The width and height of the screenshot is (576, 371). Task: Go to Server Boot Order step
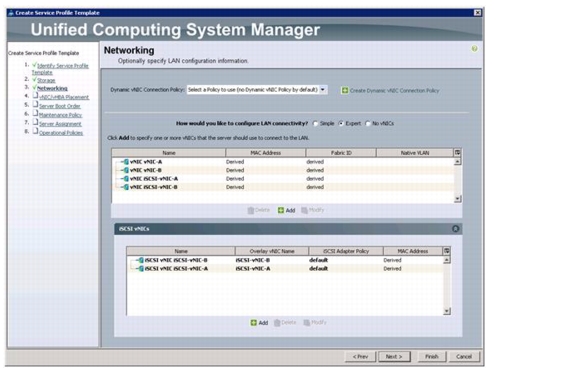pyautogui.click(x=60, y=106)
